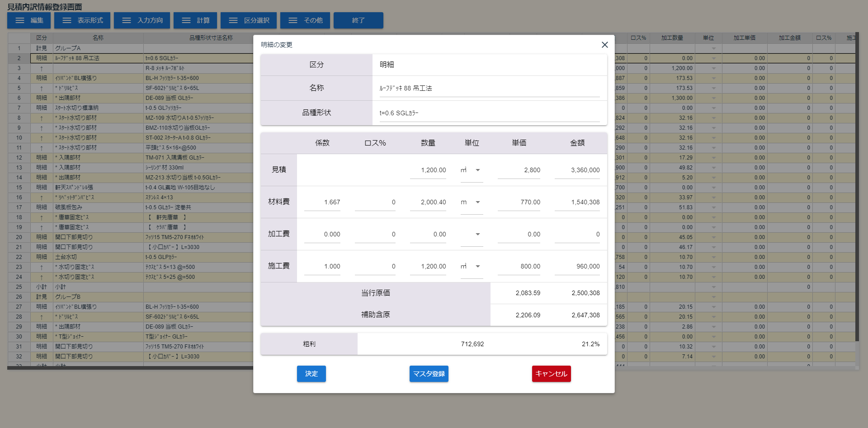
Task: Cancel with the red キャンセル button
Action: (551, 374)
